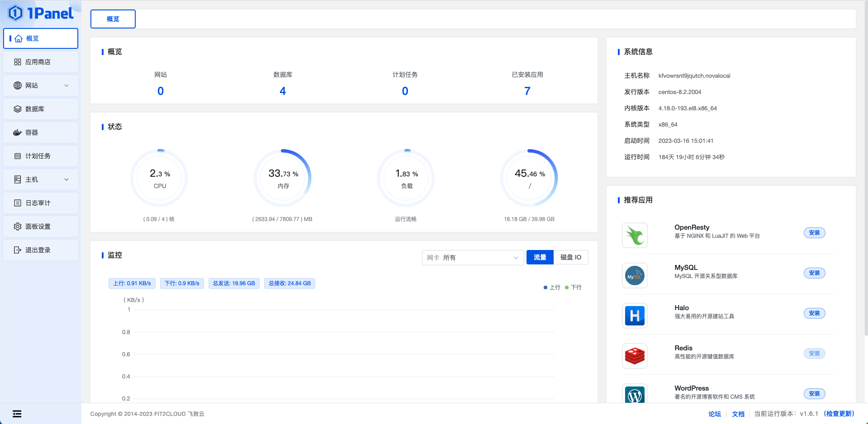Open 数据库 menu item
Screen dimensions: 868x424
click(41, 109)
